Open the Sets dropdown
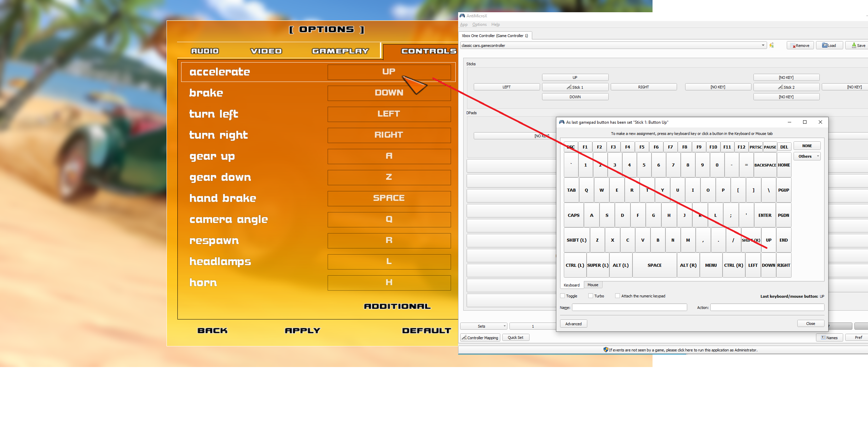Screen dimensions: 868x434 pyautogui.click(x=484, y=326)
